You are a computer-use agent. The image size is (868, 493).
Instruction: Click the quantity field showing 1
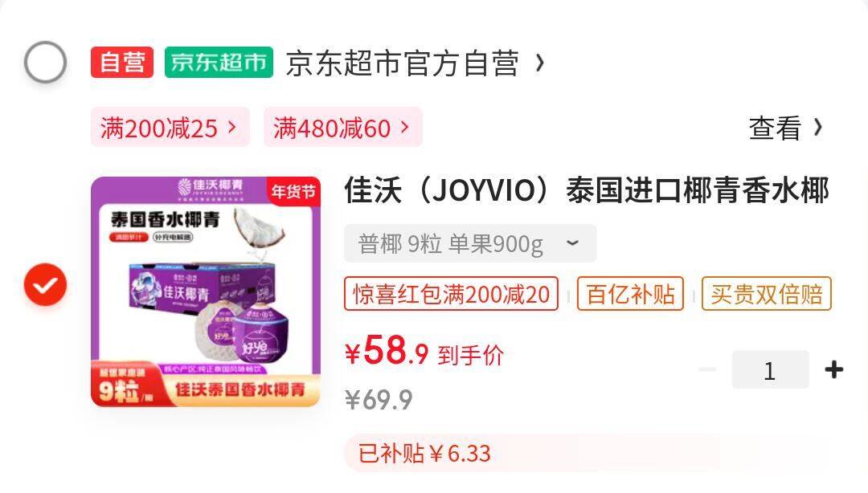point(770,369)
